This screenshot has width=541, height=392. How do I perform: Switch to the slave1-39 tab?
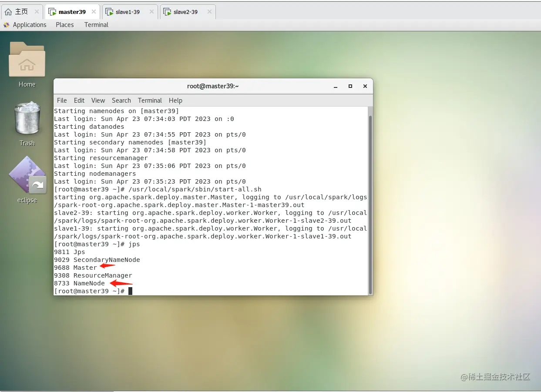click(x=130, y=12)
